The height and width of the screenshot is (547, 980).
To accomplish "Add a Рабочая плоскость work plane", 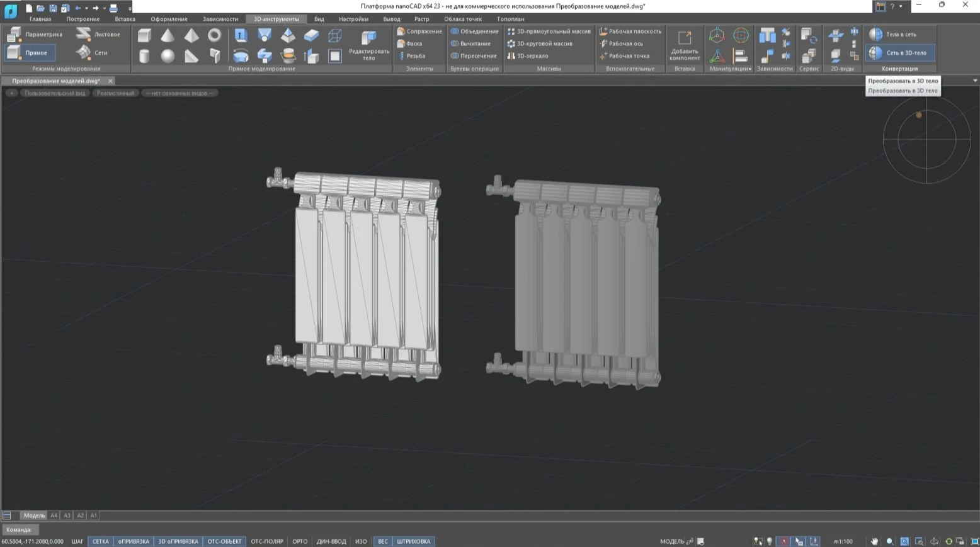I will pos(630,31).
